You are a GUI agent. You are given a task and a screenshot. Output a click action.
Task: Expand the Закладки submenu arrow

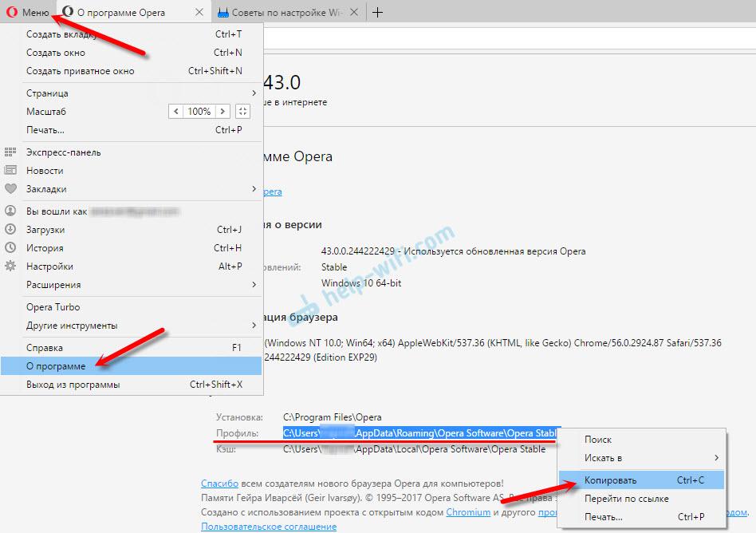click(x=254, y=188)
